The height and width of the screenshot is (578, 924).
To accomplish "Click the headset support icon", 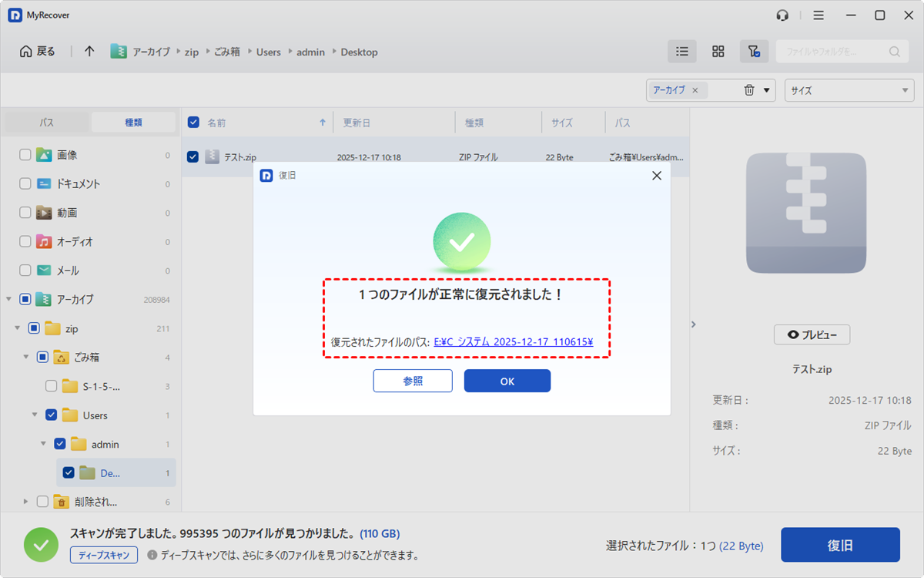I will click(x=782, y=15).
